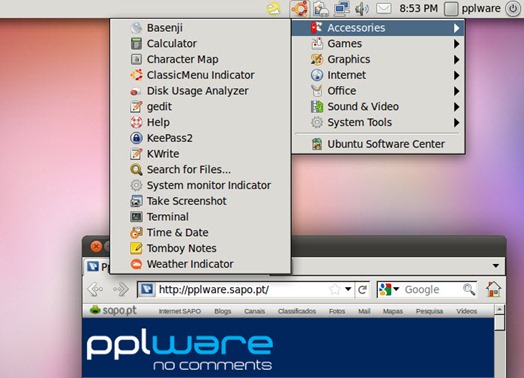Click the Disk Usage Analyzer icon
The width and height of the screenshot is (524, 378).
[x=136, y=91]
